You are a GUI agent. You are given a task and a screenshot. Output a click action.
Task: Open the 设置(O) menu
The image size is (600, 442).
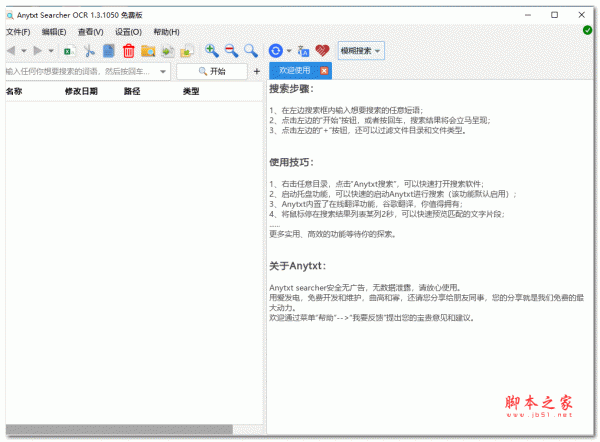click(128, 32)
